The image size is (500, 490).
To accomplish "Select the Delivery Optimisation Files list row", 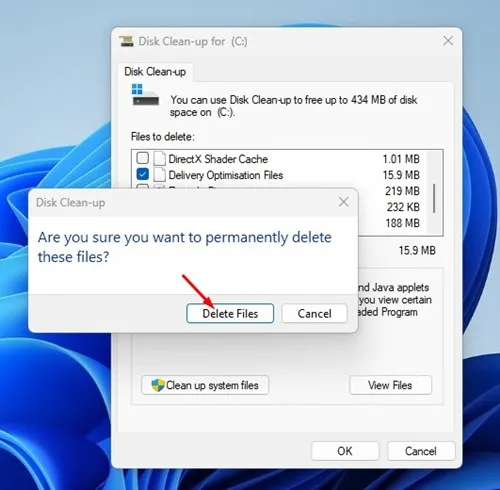I will pos(279,174).
